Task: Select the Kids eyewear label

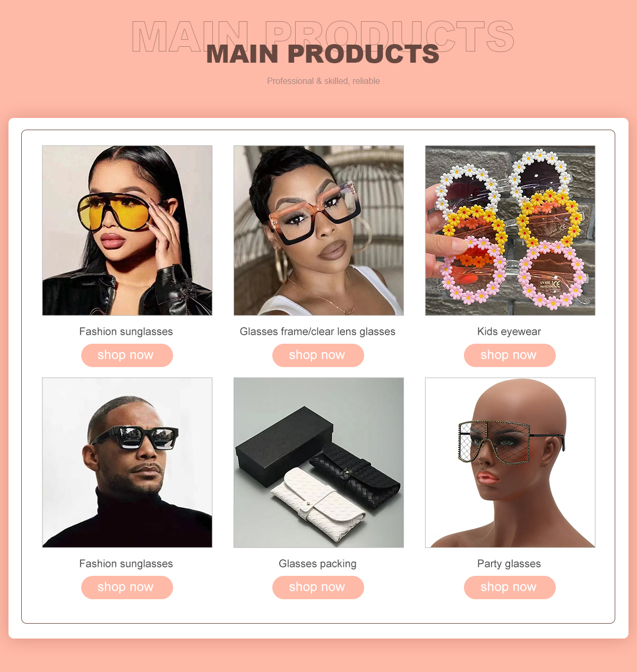Action: 509,331
